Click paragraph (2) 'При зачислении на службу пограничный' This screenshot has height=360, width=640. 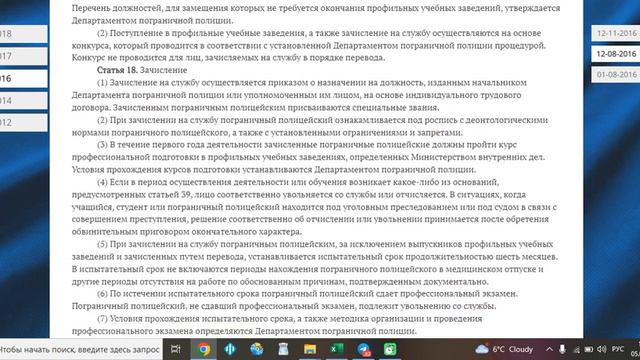coord(310,126)
